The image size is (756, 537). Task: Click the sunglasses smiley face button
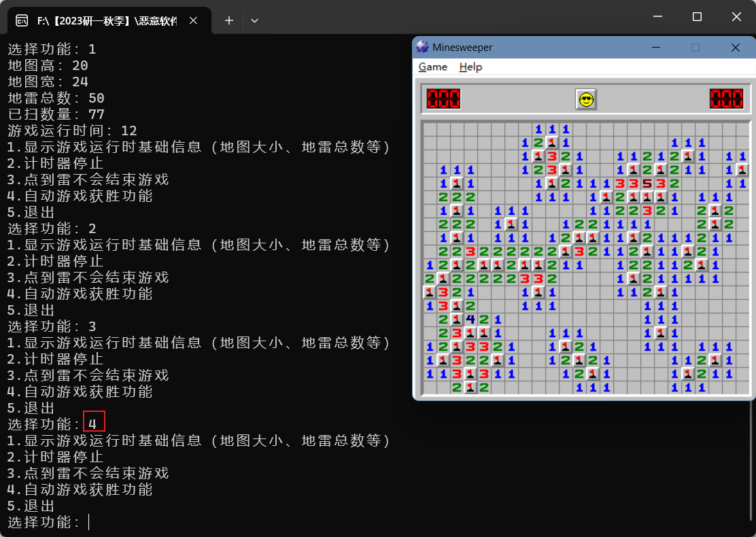585,99
